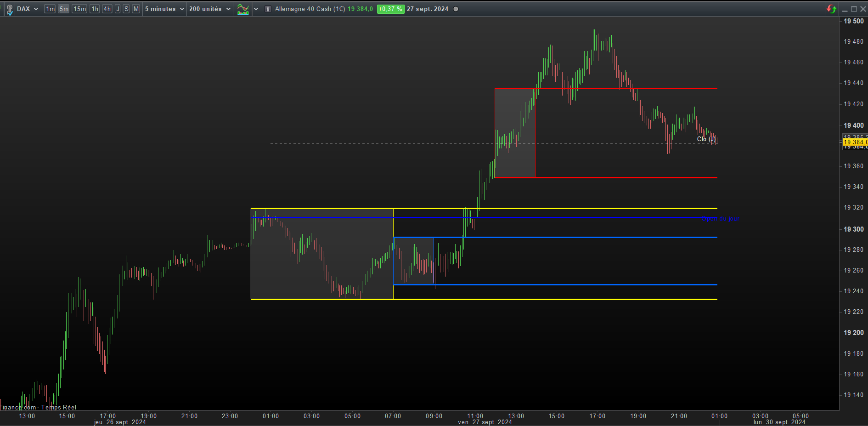
Task: Switch chart to 4h timeframe
Action: (x=107, y=9)
